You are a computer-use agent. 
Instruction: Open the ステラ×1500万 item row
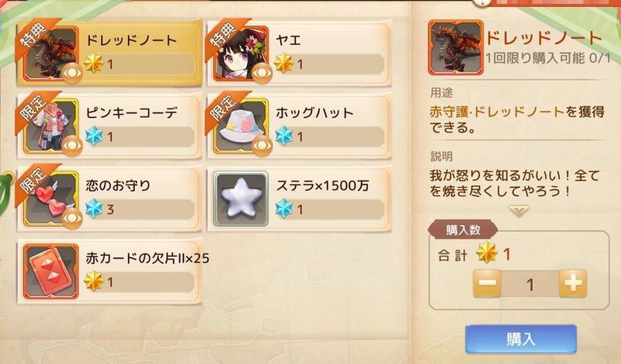point(300,199)
